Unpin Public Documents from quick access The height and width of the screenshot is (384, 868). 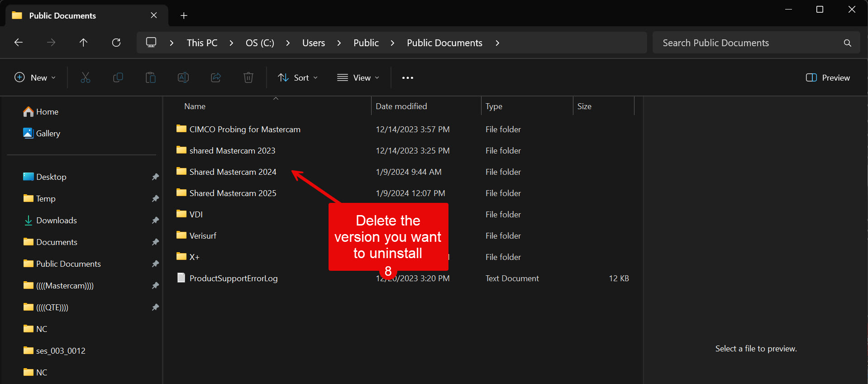[155, 264]
